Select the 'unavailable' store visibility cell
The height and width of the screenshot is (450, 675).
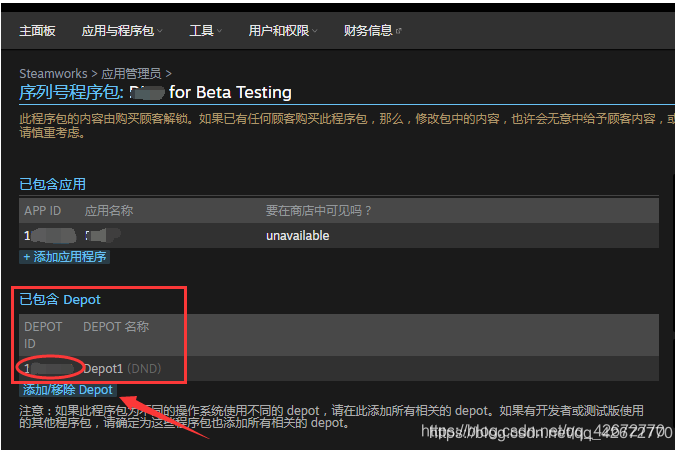[x=297, y=236]
